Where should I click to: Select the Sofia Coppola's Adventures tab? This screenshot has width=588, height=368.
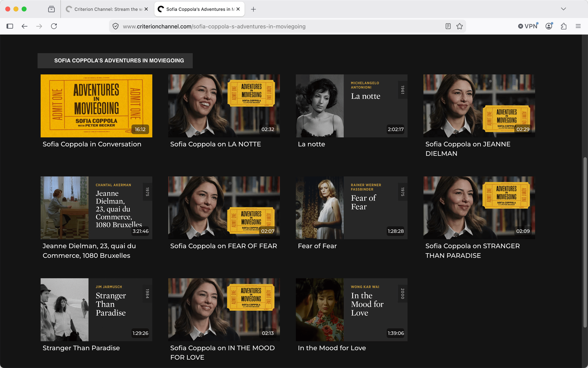199,9
